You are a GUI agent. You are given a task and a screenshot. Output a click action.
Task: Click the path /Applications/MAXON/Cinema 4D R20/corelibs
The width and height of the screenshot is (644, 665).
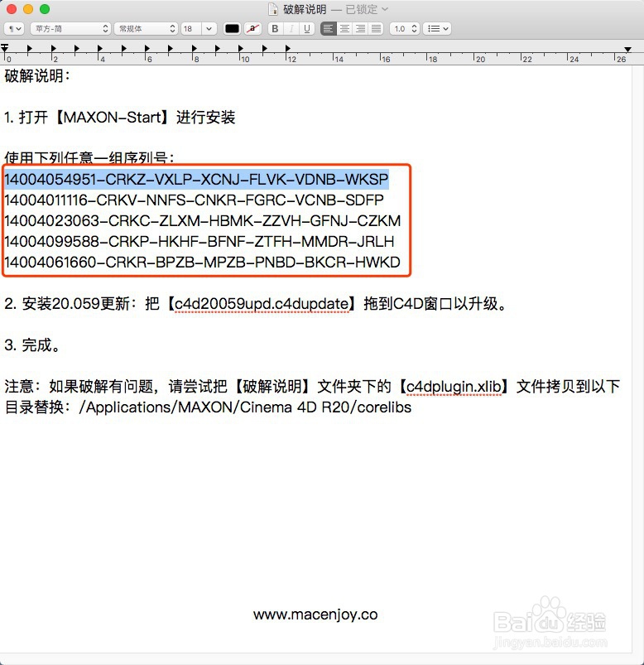(x=245, y=407)
